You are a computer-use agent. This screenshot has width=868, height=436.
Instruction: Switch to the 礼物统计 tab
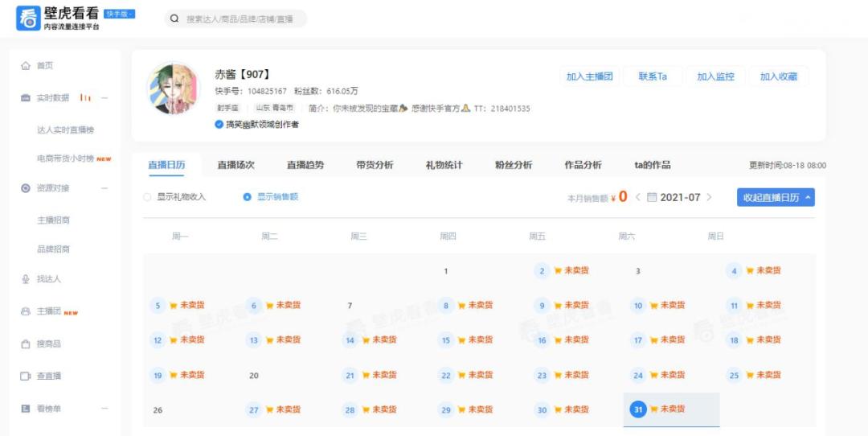click(x=444, y=165)
